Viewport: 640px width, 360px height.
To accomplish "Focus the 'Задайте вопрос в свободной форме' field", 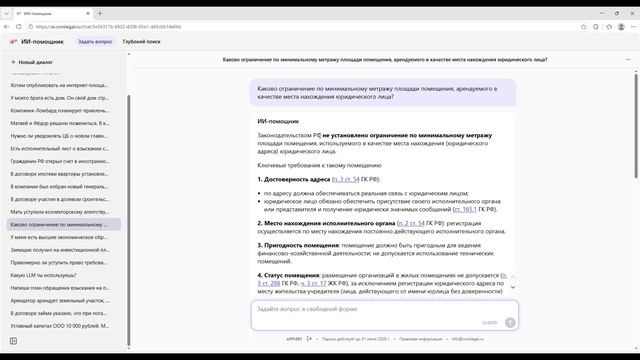I will click(385, 315).
